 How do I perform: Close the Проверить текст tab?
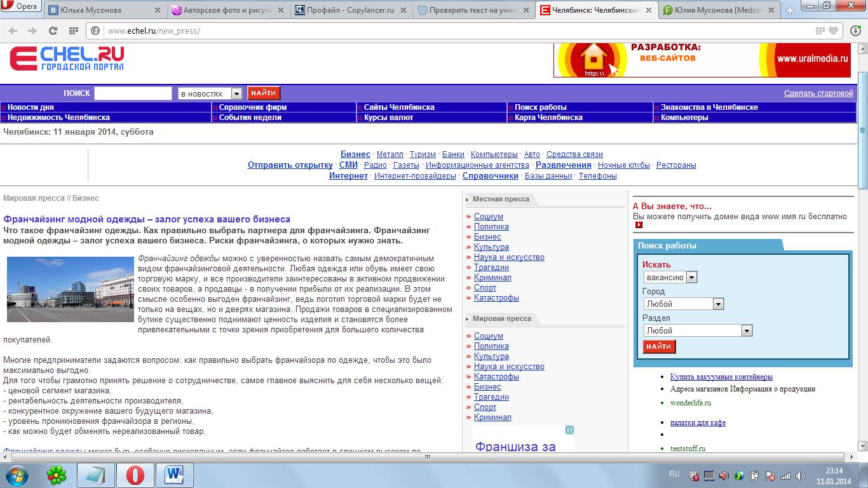pos(527,11)
